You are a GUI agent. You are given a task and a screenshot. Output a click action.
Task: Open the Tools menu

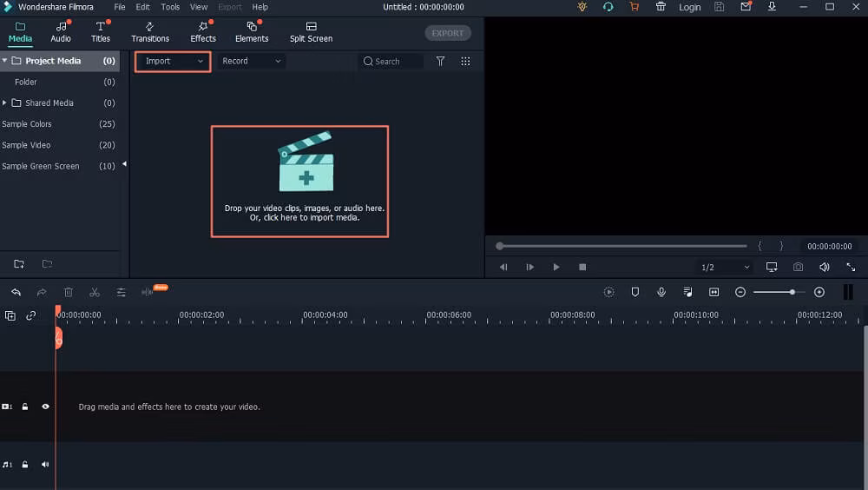(x=170, y=7)
